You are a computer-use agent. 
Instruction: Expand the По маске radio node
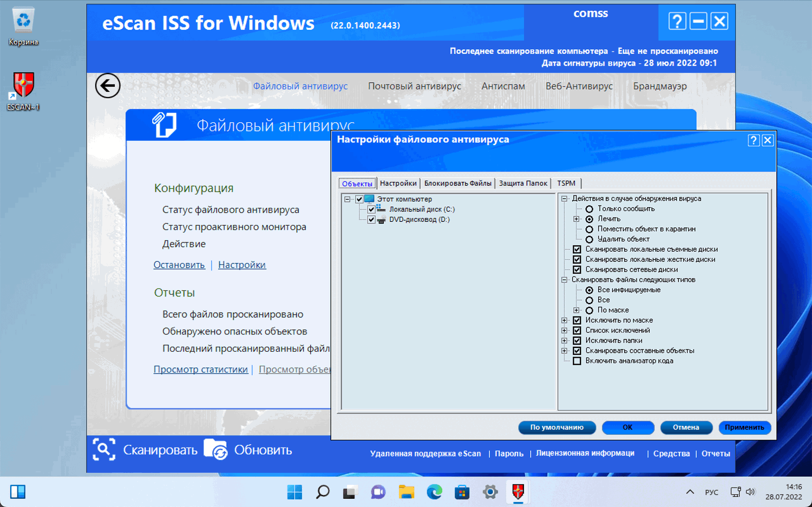[x=577, y=310]
